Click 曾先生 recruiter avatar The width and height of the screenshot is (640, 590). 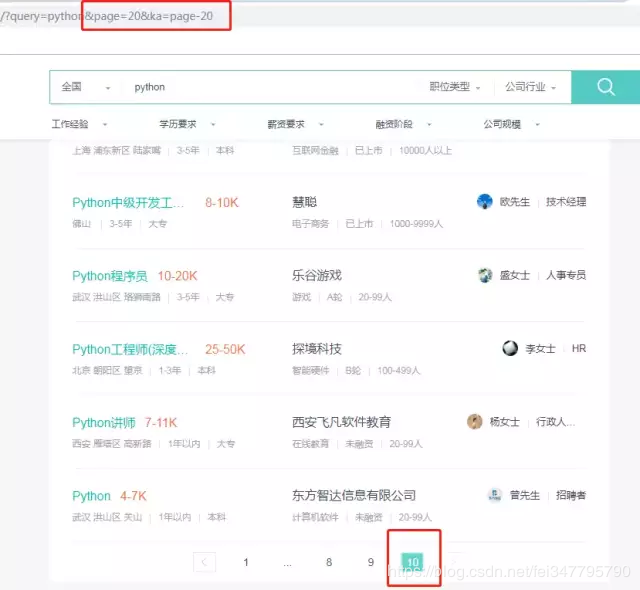(x=495, y=495)
